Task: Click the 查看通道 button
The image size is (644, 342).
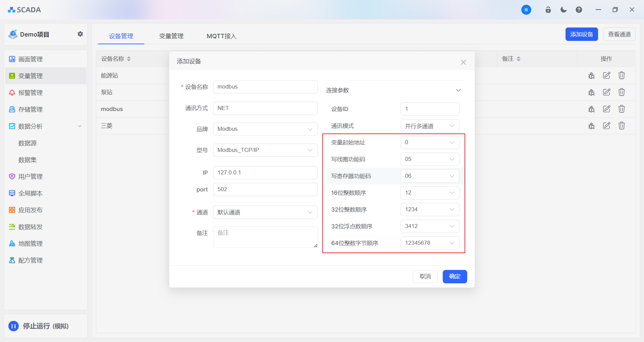Action: [619, 34]
